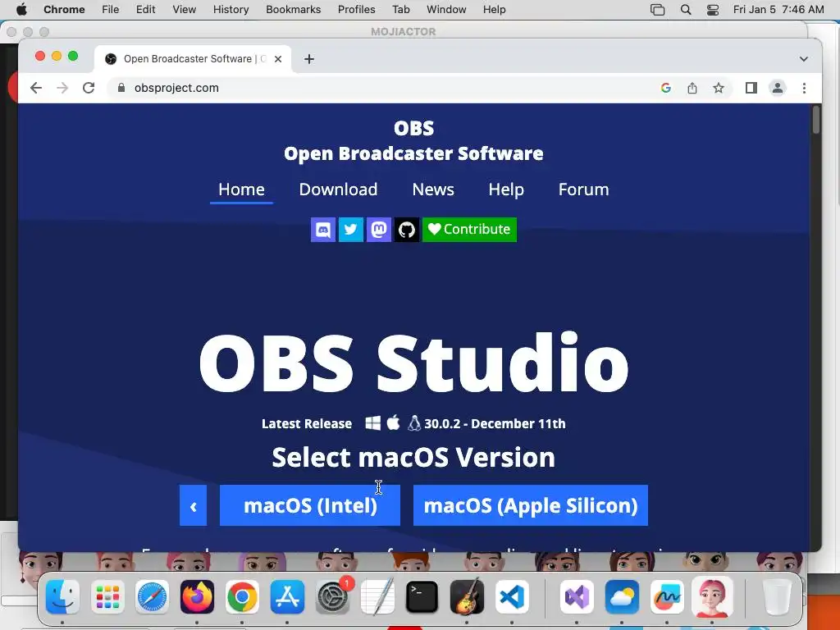Screen dimensions: 840x630
Task: Open the Profiles menu
Action: tap(356, 9)
